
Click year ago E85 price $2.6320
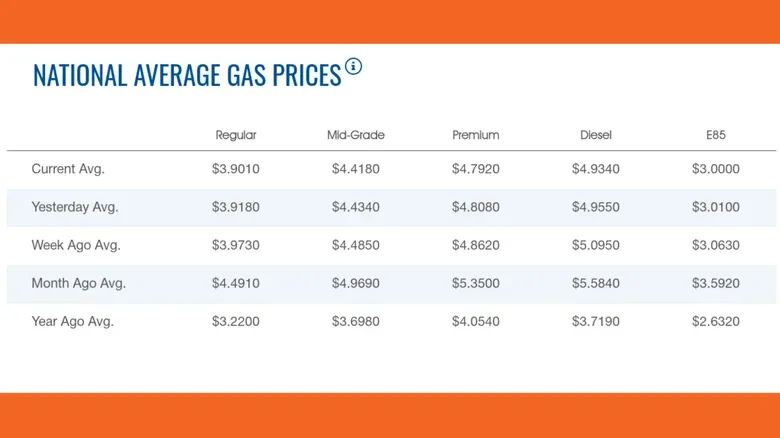tap(716, 321)
